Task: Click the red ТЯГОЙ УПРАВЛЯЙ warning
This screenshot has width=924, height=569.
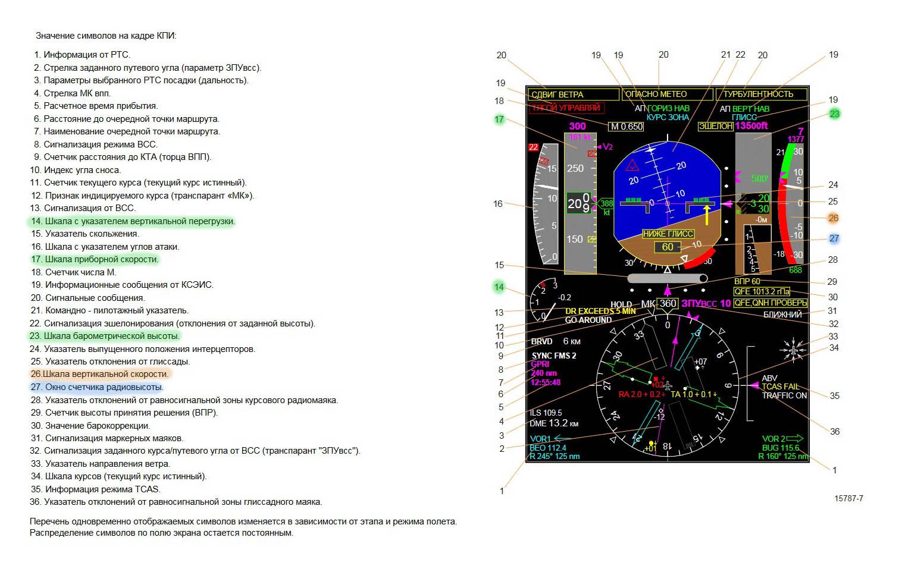Action: 566,108
